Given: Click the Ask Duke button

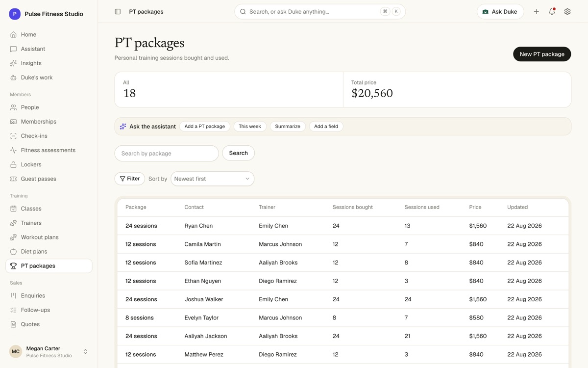Looking at the screenshot, I should 500,12.
